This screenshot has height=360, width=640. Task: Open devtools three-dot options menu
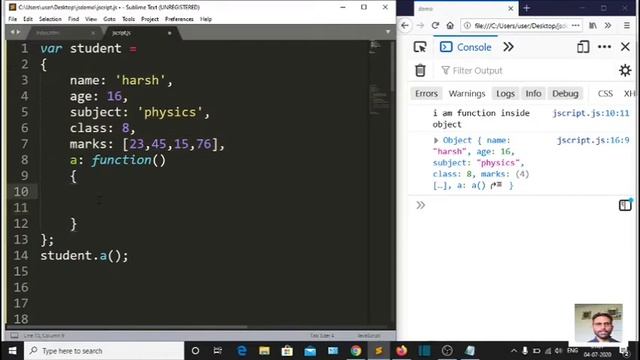[604, 47]
